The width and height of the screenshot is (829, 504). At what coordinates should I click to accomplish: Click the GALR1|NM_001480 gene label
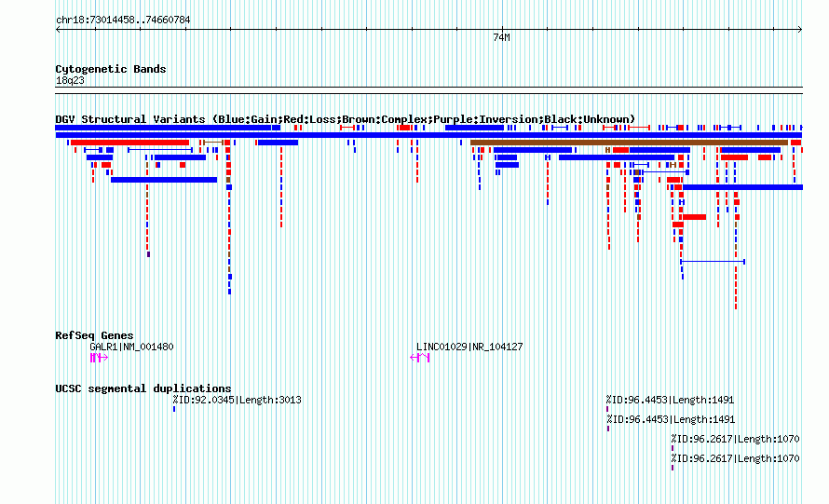131,347
